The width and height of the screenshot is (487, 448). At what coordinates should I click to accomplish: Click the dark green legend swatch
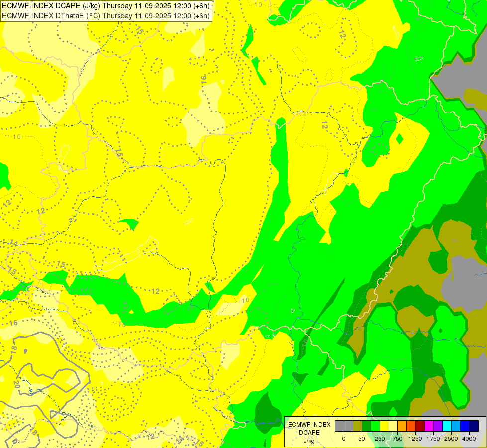pyautogui.click(x=366, y=426)
